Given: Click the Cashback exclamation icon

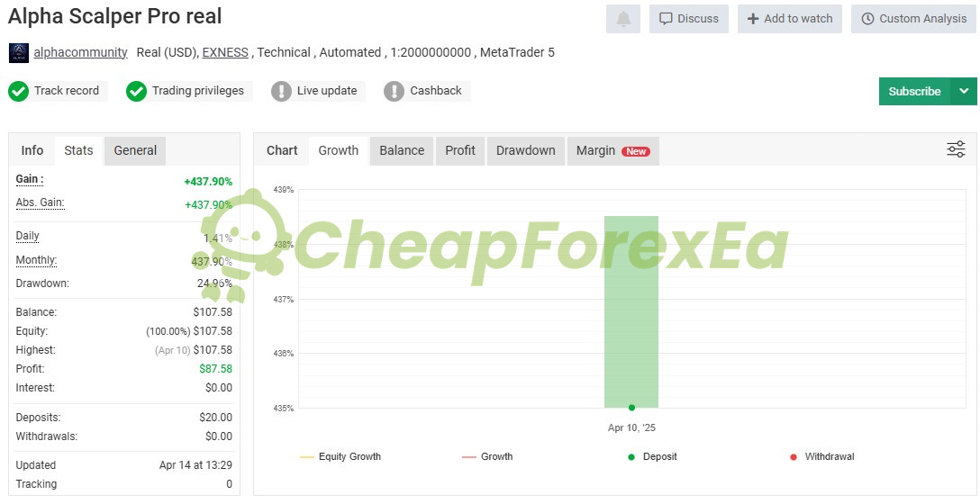Looking at the screenshot, I should click(x=394, y=91).
